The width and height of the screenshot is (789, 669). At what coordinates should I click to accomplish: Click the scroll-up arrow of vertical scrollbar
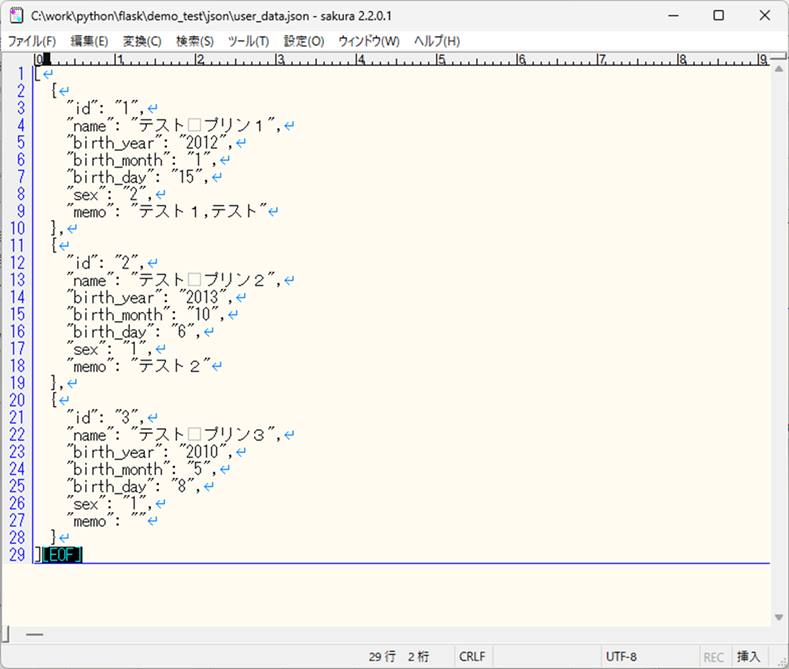click(x=779, y=59)
